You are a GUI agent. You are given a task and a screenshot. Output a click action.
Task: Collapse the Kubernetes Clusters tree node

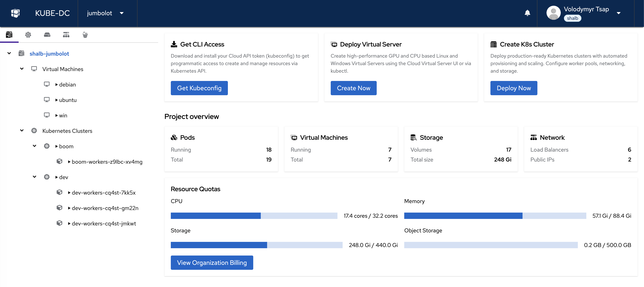tap(22, 130)
